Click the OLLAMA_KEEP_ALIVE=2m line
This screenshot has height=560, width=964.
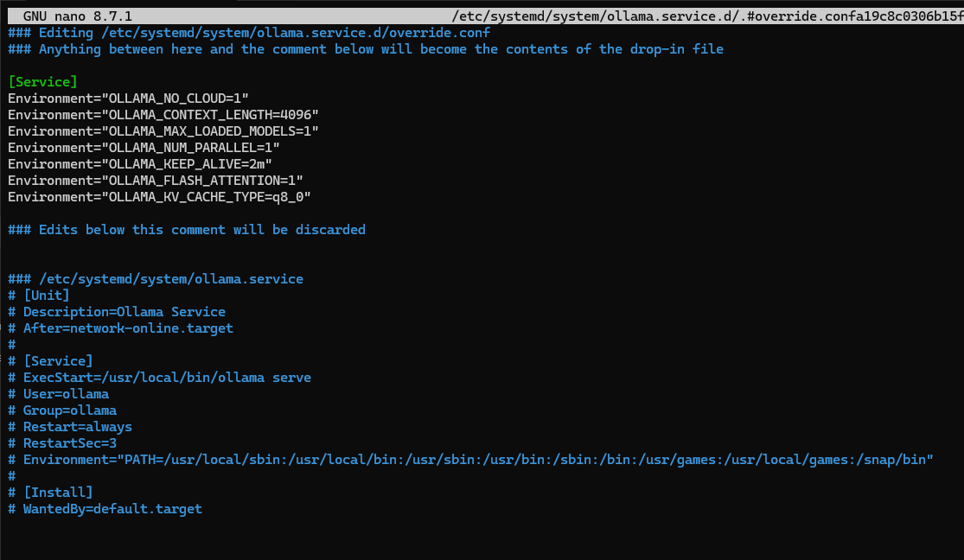click(140, 164)
